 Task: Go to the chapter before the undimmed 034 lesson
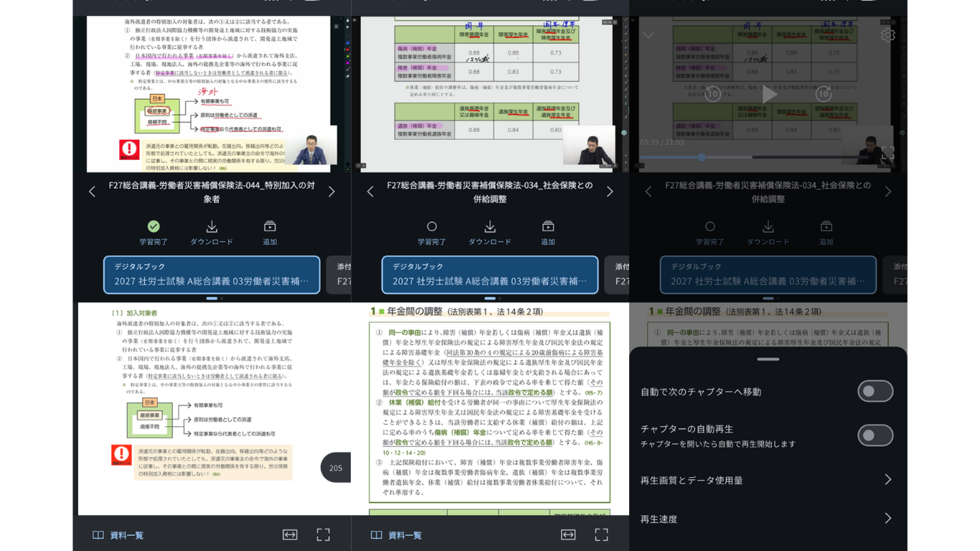[x=370, y=192]
